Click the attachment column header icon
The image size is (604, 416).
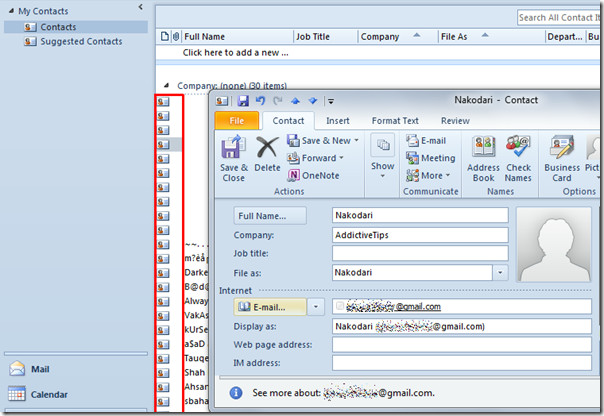point(176,37)
